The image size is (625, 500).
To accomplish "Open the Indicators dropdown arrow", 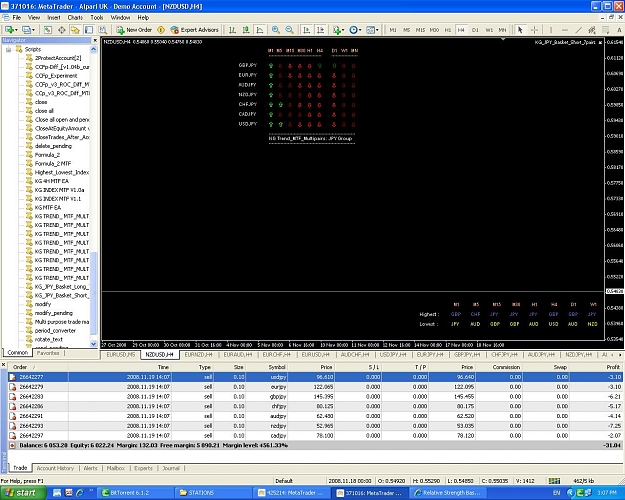I will click(344, 30).
